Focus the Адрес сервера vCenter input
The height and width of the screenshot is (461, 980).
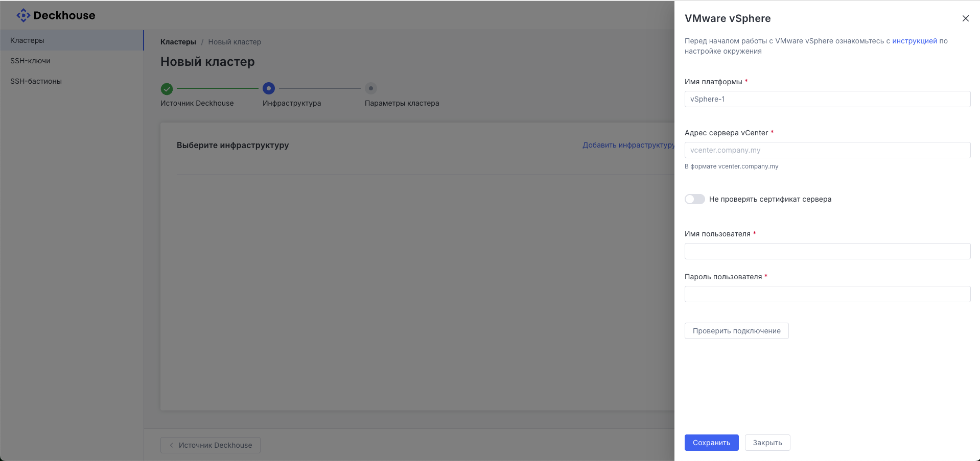pyautogui.click(x=827, y=150)
